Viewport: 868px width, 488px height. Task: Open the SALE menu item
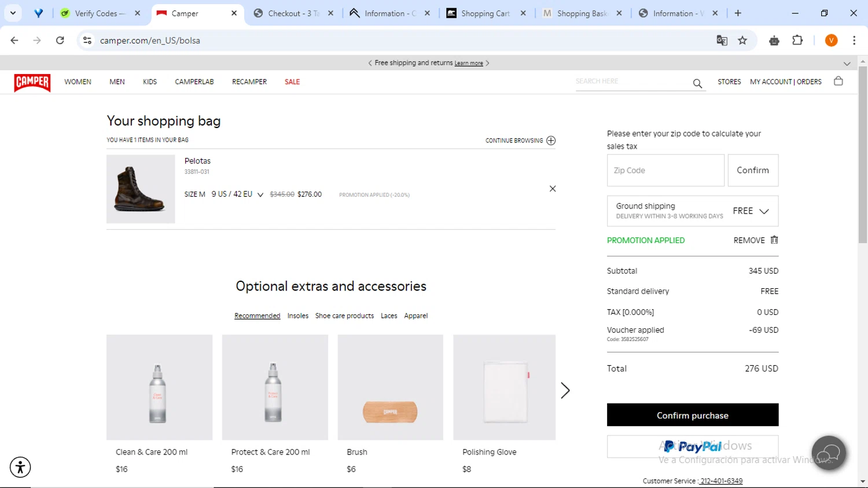292,82
